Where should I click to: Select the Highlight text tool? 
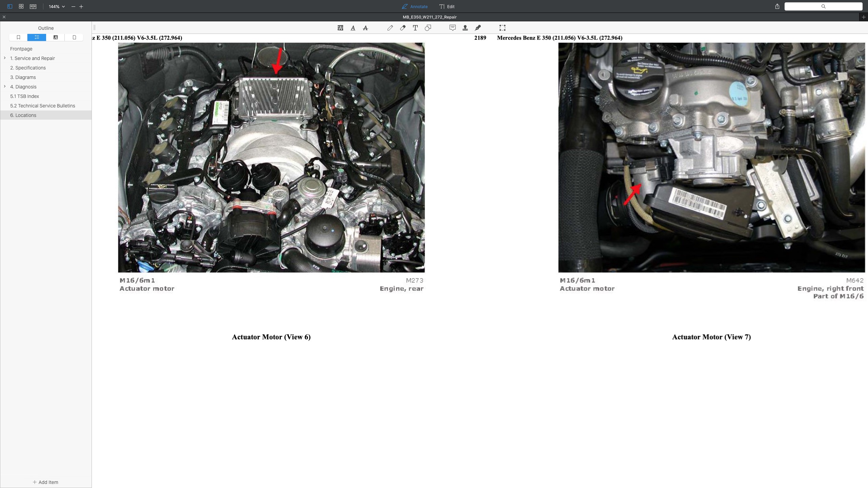(x=340, y=28)
